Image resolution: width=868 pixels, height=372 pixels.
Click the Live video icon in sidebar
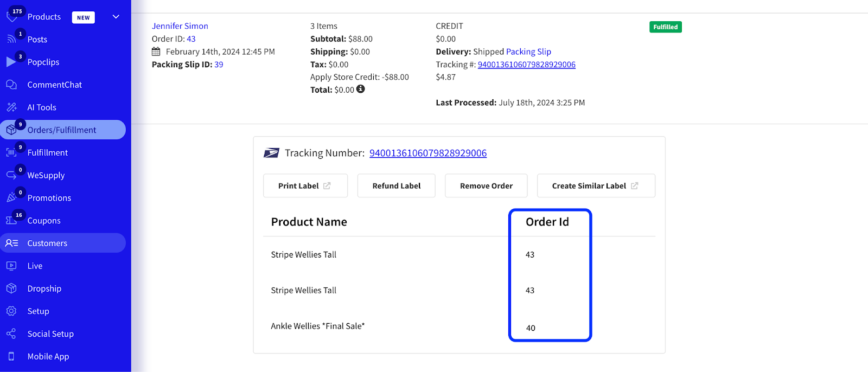pyautogui.click(x=11, y=266)
